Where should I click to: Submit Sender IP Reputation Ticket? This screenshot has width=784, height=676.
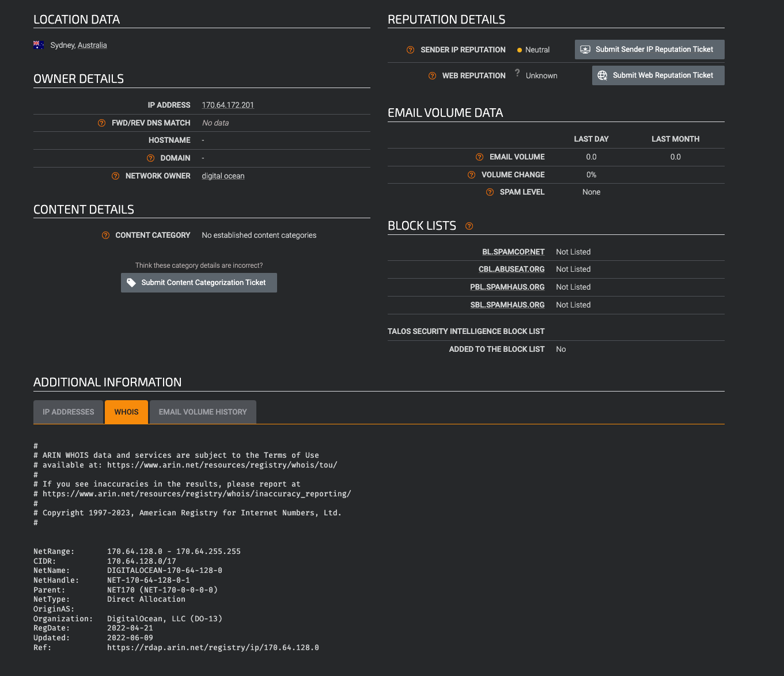(650, 50)
